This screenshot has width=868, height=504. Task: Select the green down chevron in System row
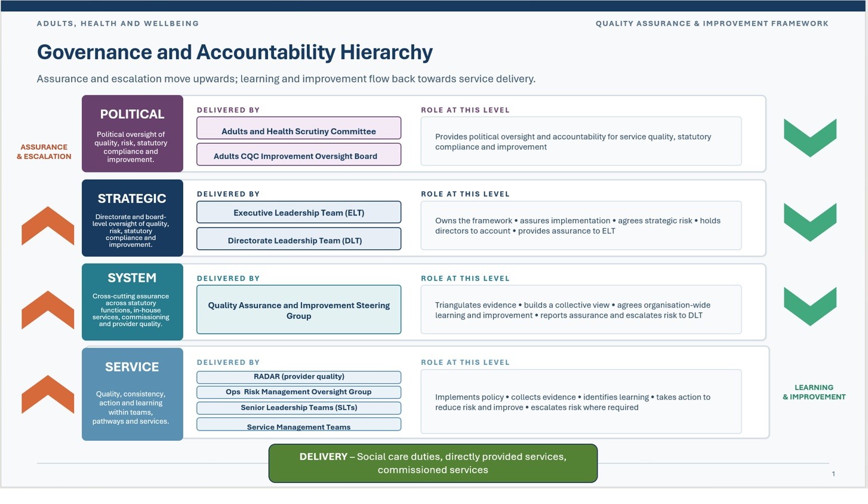click(x=810, y=306)
